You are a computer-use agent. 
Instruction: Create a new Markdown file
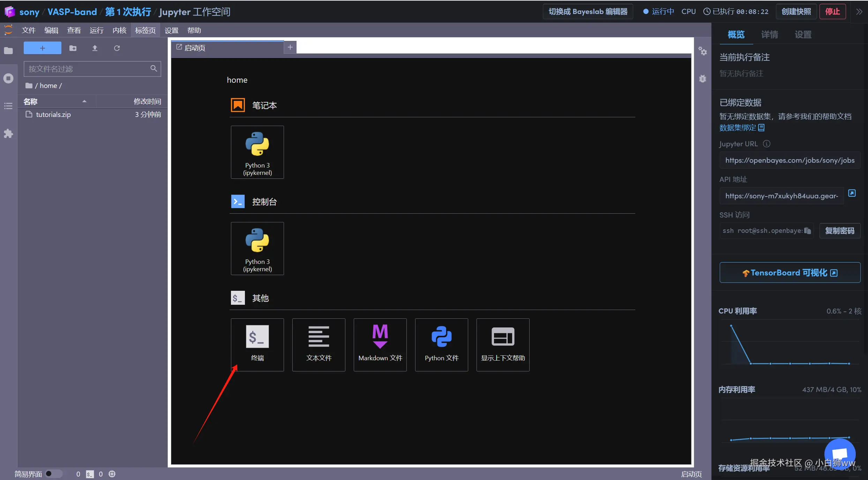point(380,344)
